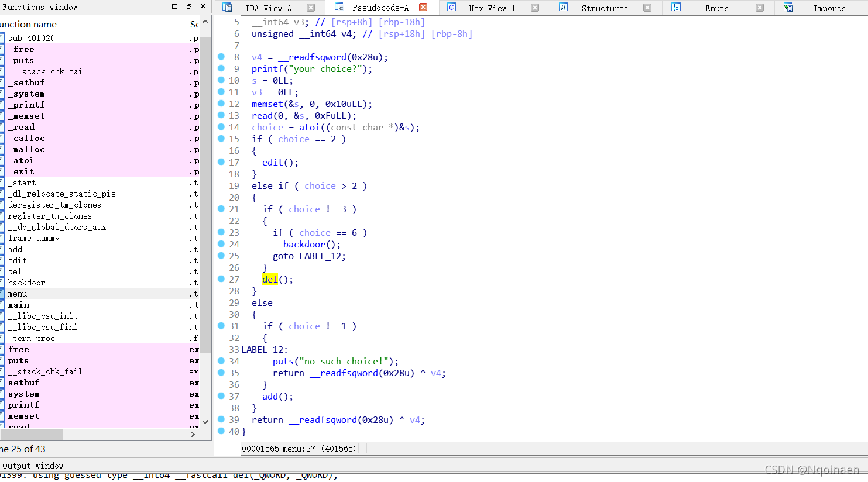Select the menu function row
Viewport: 868px width, 482px height.
[100, 294]
